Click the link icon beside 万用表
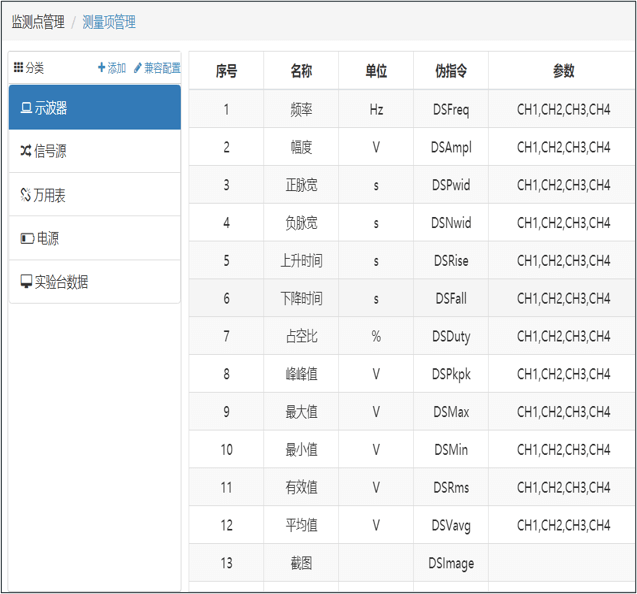 click(x=26, y=195)
